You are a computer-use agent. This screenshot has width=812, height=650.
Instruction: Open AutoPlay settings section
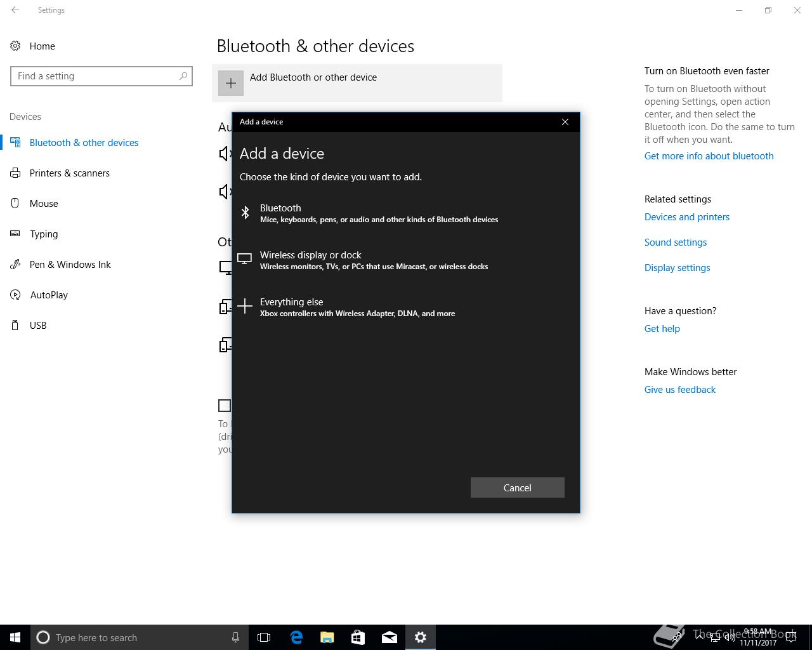49,295
